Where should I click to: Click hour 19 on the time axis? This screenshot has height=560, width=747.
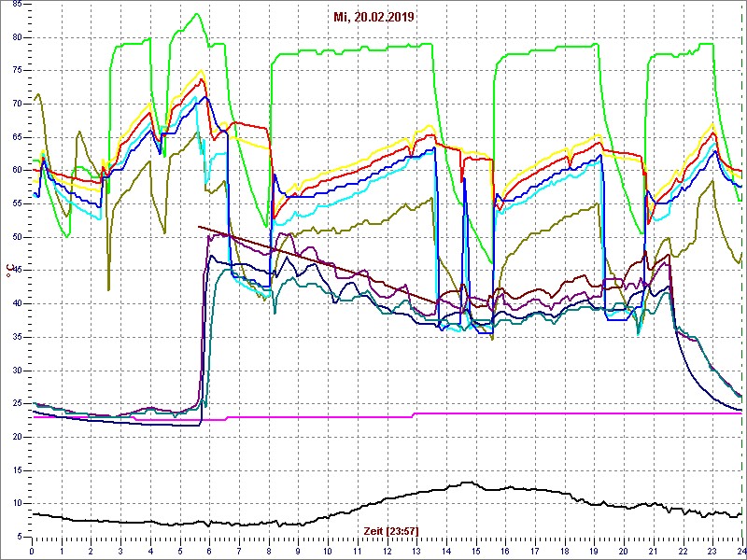click(x=594, y=551)
